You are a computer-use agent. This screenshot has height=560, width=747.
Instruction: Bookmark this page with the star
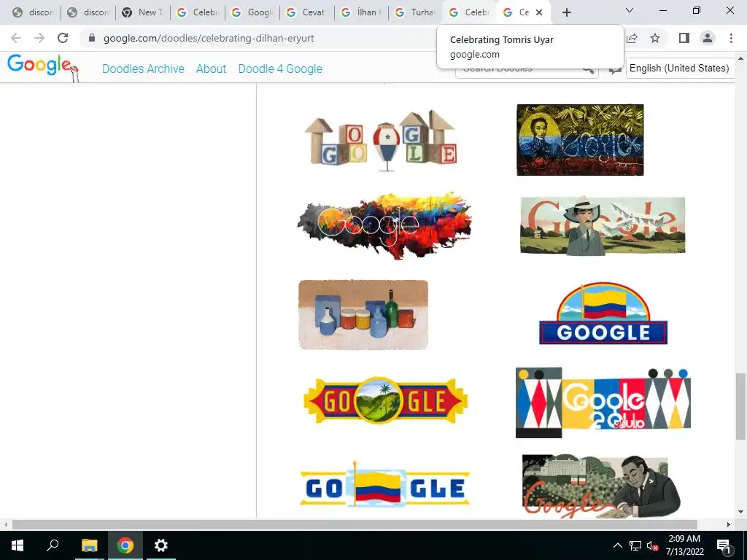point(655,38)
